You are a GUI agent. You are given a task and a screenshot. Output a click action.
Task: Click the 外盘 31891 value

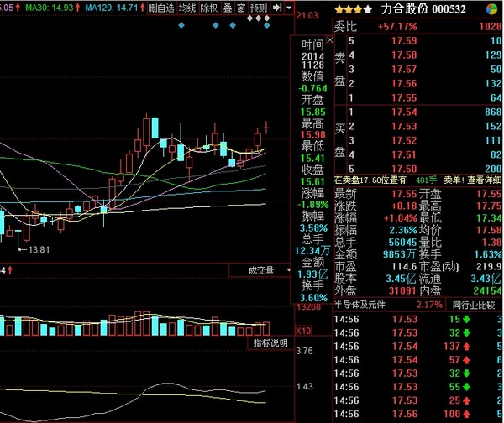coord(402,290)
